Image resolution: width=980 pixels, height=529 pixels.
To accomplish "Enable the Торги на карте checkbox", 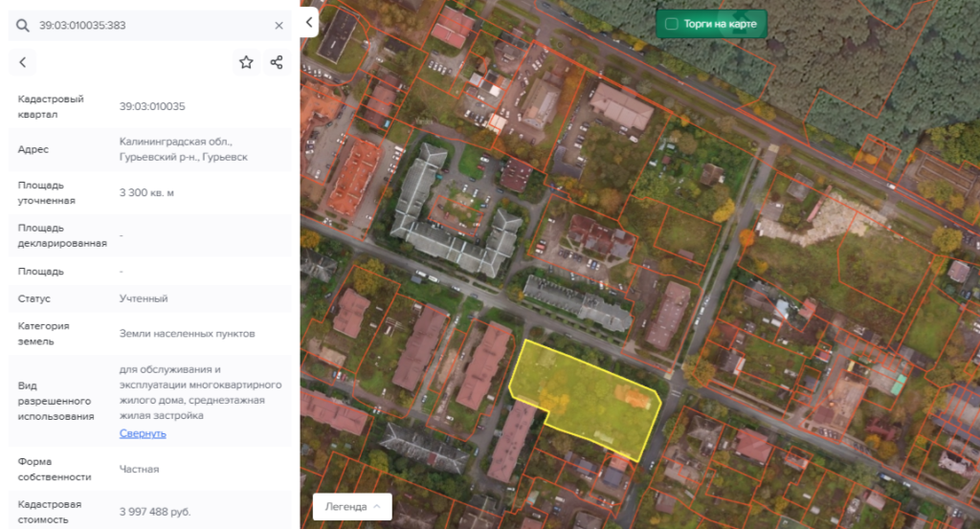I will (671, 24).
